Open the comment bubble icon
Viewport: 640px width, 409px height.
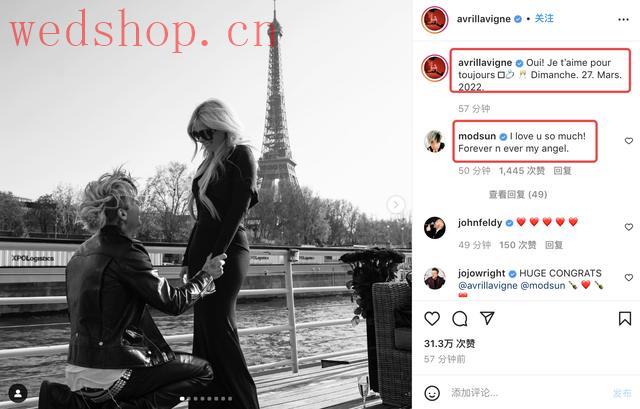[x=460, y=318]
